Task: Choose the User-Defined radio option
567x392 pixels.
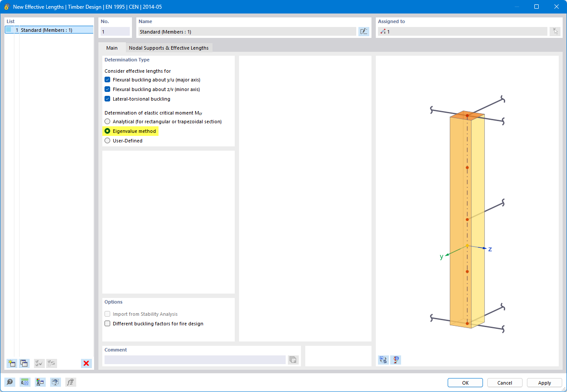Action: 108,141
